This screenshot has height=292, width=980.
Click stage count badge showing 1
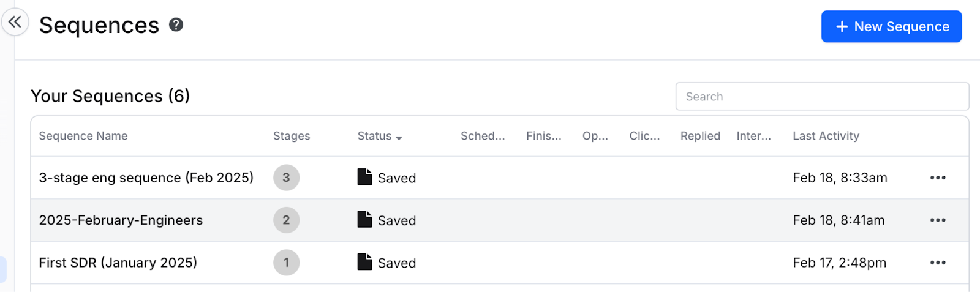[286, 263]
